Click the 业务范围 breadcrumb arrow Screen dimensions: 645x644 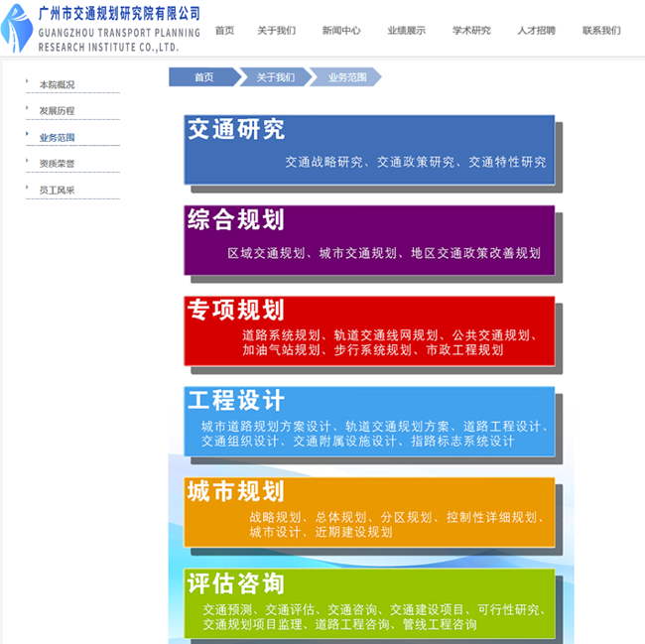coord(346,77)
